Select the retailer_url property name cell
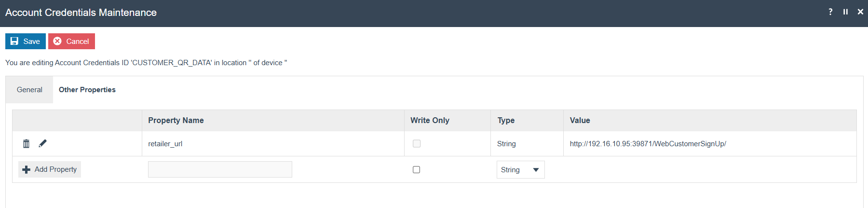The image size is (868, 208). click(x=165, y=144)
